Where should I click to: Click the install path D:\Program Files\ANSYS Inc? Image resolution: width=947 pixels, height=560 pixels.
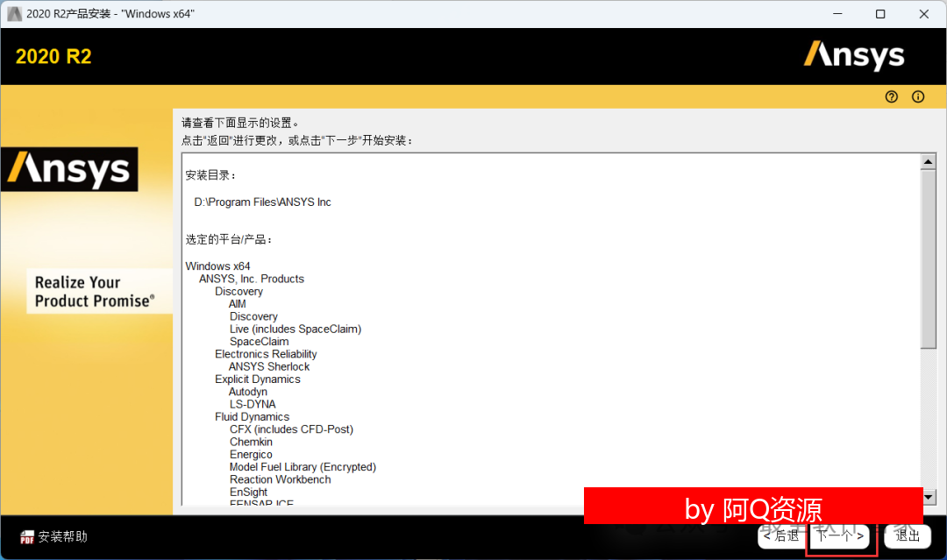(262, 202)
